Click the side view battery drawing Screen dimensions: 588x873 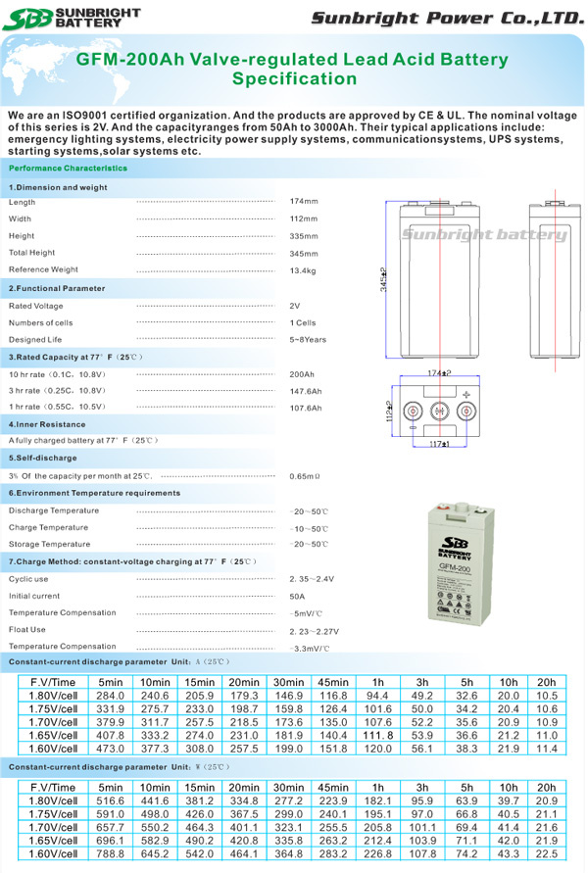point(555,282)
